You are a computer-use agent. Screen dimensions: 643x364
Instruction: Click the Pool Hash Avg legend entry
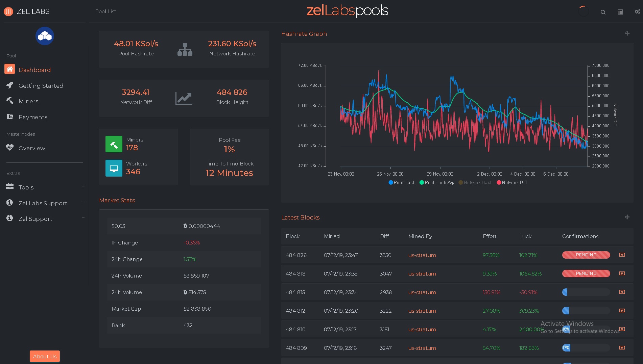(x=437, y=183)
